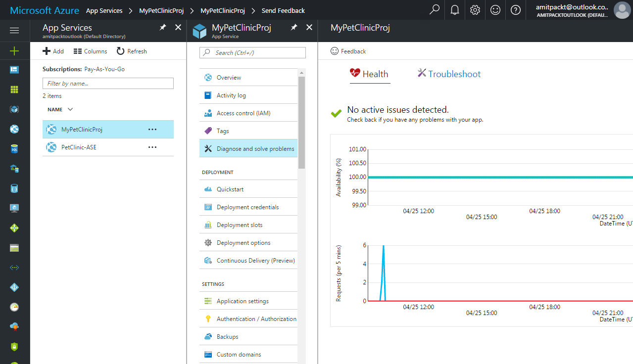Open Deployment slots menu item

pos(248,225)
